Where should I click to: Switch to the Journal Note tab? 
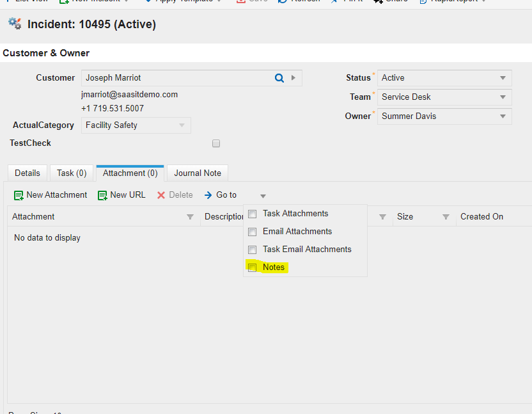(x=197, y=173)
